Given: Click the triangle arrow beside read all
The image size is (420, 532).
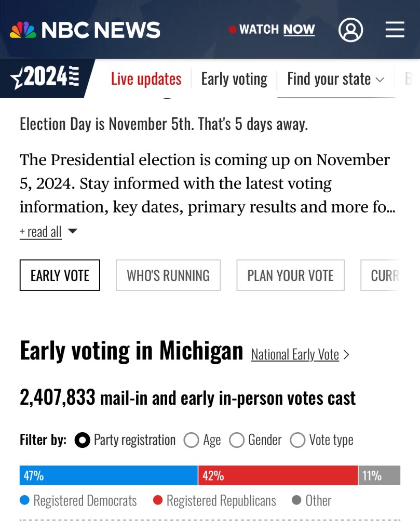Looking at the screenshot, I should pos(73,231).
